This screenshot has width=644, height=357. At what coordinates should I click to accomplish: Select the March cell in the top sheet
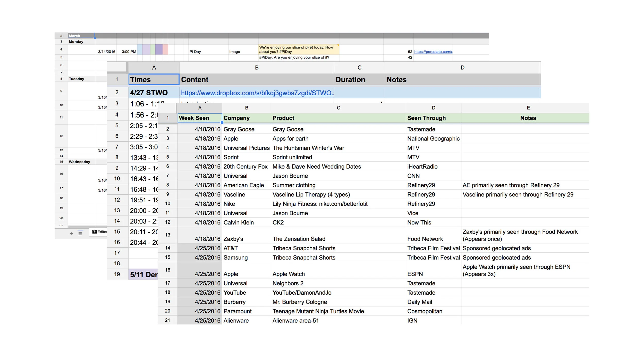(74, 36)
